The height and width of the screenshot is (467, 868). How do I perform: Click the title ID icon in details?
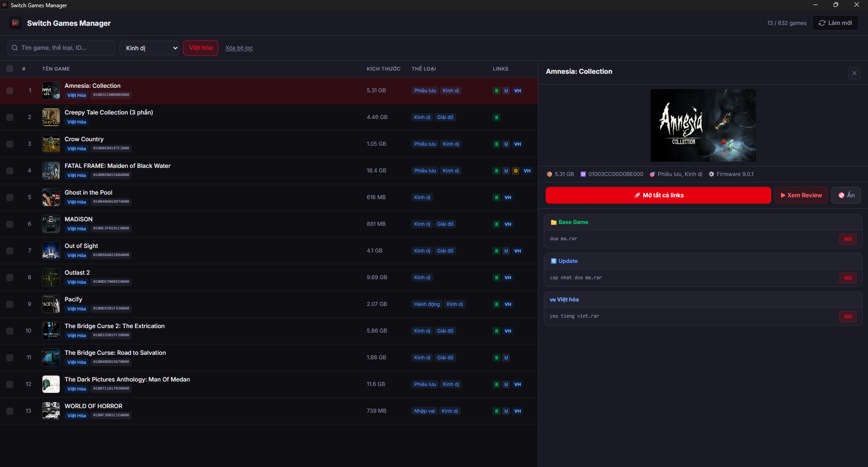(x=583, y=174)
